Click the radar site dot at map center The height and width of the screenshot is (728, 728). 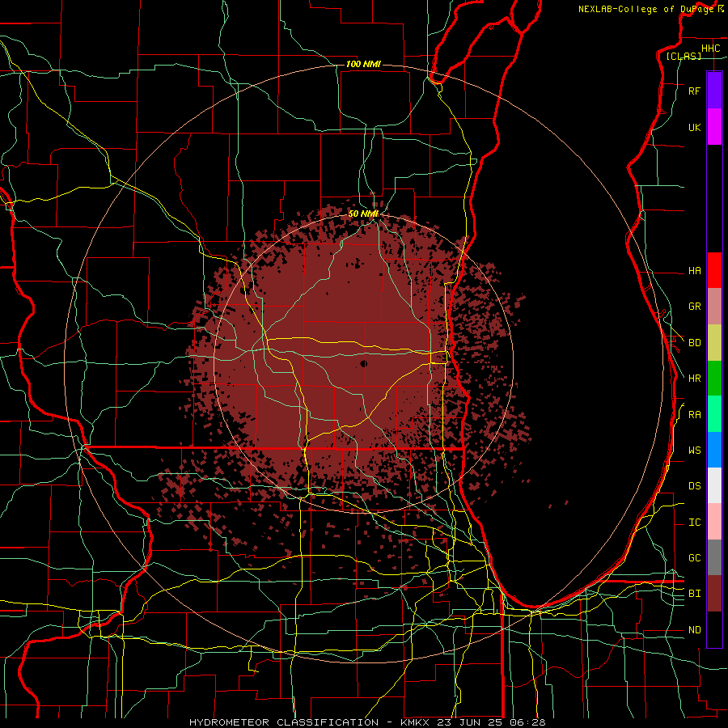pos(363,363)
